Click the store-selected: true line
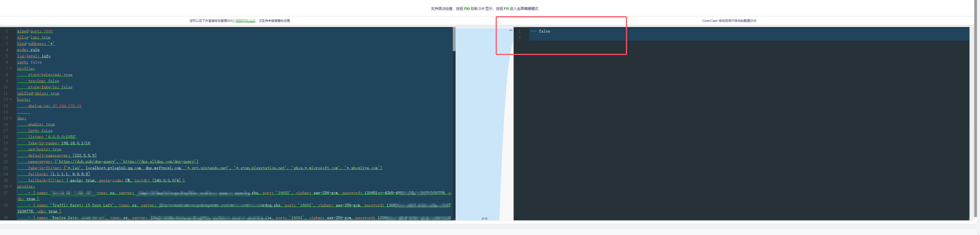Screen dimensions: 980x235 click(50, 75)
